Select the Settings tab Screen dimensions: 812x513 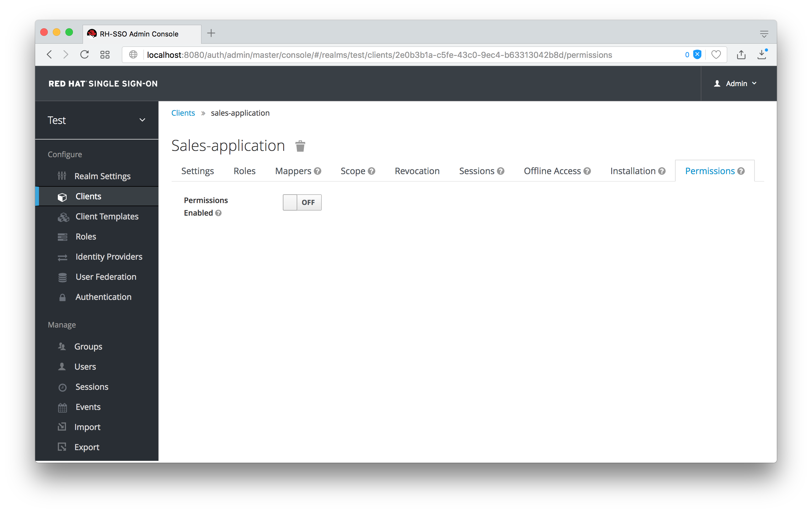coord(198,170)
